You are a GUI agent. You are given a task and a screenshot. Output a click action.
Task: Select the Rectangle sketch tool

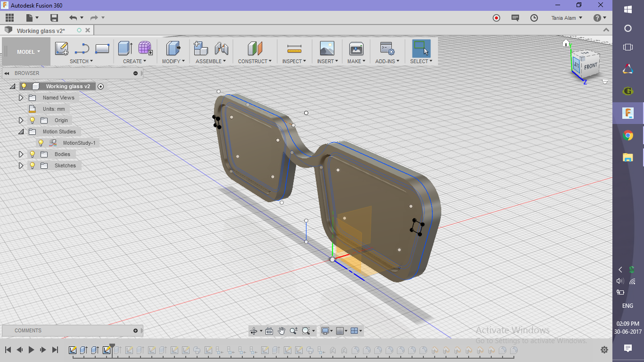coord(102,49)
